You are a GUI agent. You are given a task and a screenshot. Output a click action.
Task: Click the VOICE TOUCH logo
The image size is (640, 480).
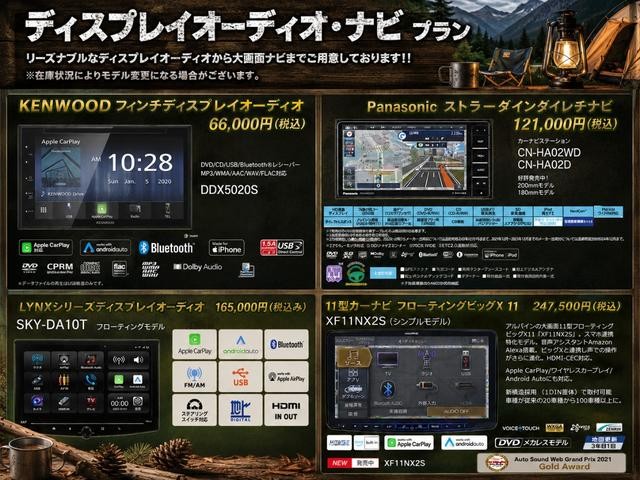(520, 428)
